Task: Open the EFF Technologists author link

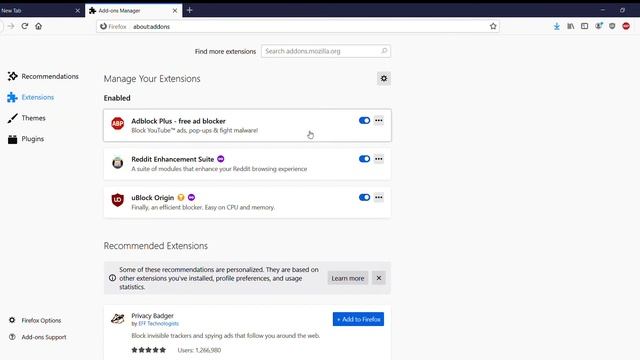Action: (x=158, y=323)
